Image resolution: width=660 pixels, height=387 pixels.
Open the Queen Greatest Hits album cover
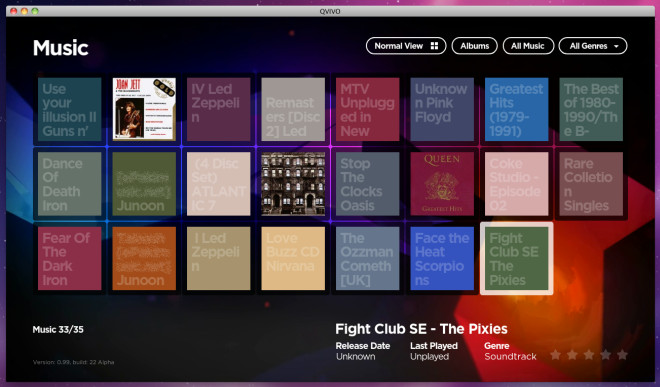tap(442, 184)
